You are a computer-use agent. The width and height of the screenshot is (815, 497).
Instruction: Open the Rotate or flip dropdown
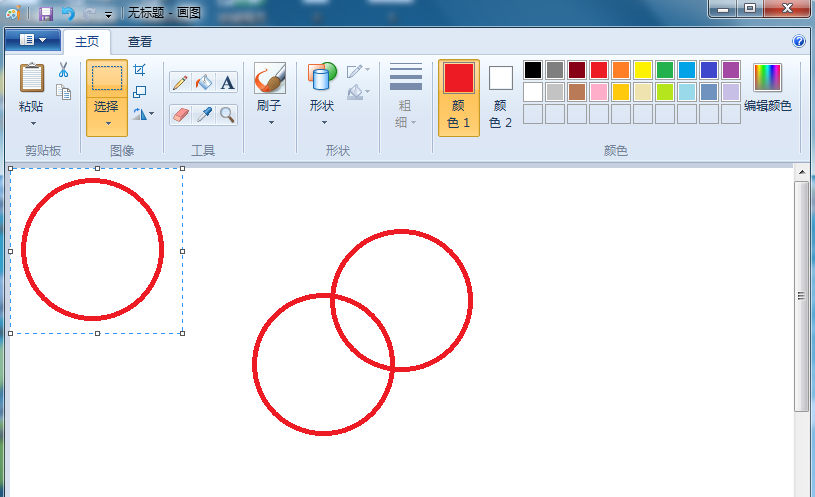tap(143, 114)
